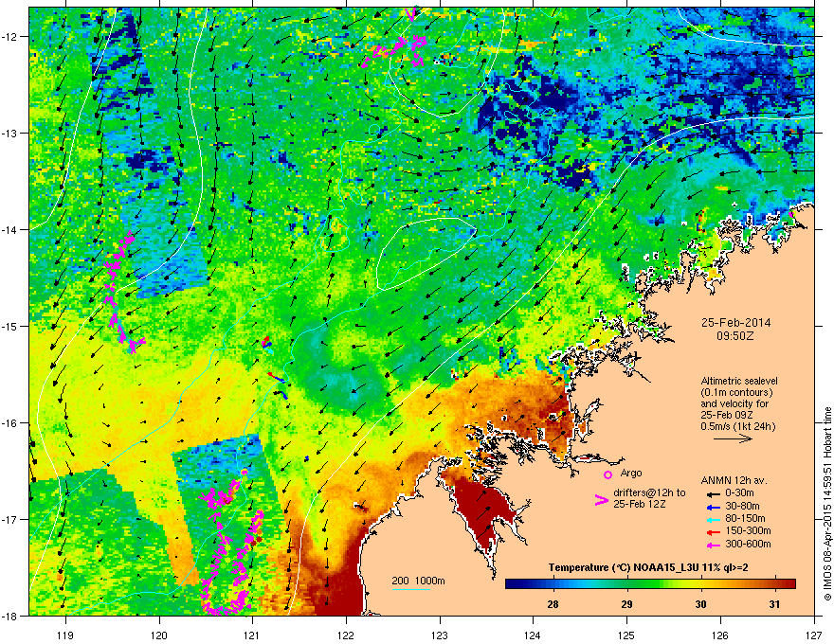
Task: Click the longitude axis label '122'
Action: tap(346, 635)
